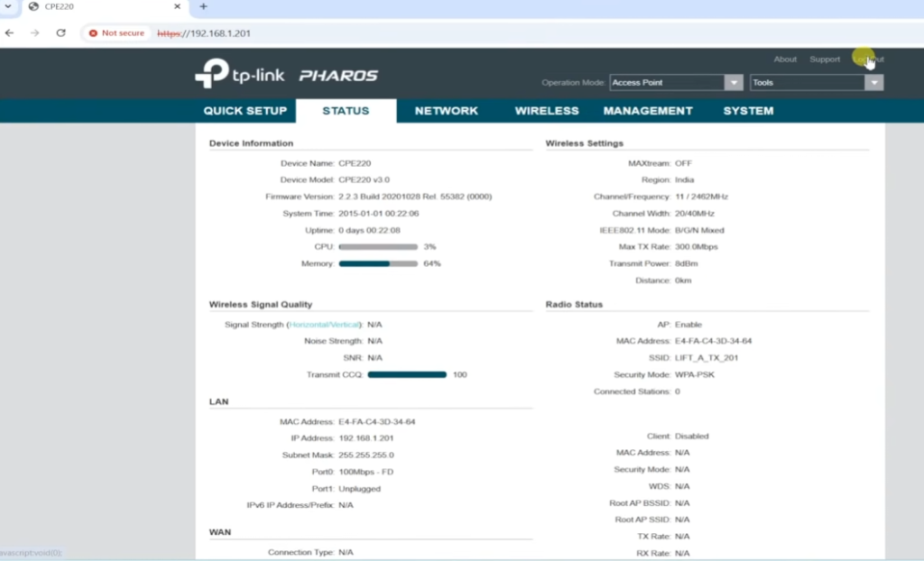This screenshot has height=561, width=924.
Task: Click the tp-link Pharos logo
Action: pyautogui.click(x=286, y=74)
